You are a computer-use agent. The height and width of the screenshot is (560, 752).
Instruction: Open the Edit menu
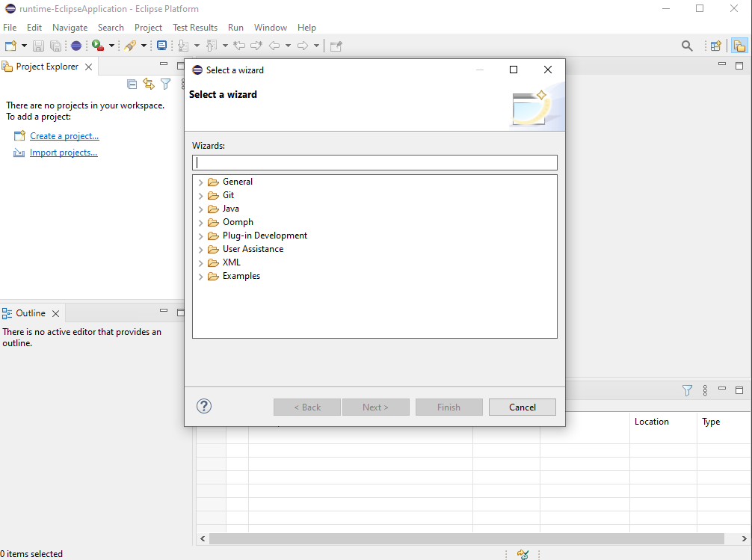coord(34,28)
